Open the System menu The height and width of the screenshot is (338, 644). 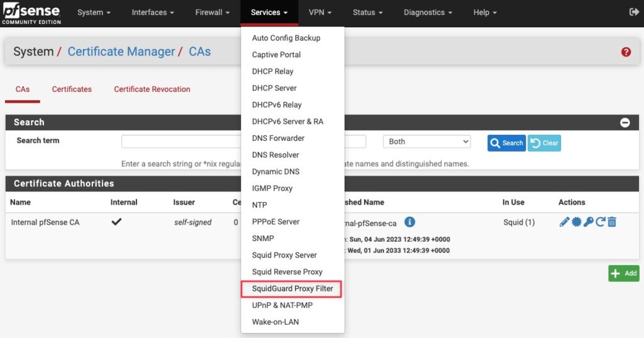[x=94, y=13]
